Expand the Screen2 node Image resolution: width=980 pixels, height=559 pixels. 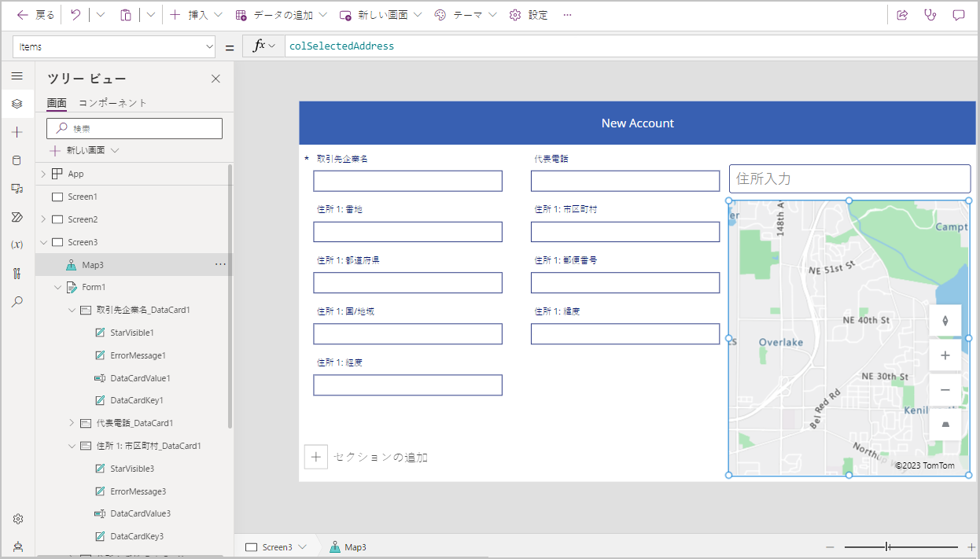click(43, 219)
